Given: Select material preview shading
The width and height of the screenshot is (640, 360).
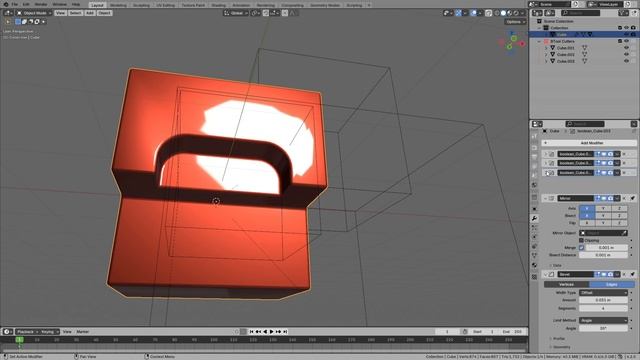Looking at the screenshot, I should [510, 13].
